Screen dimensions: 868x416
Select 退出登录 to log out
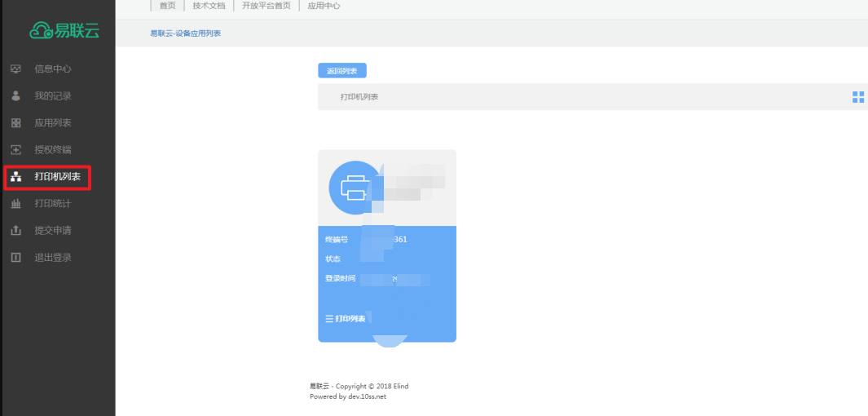53,258
